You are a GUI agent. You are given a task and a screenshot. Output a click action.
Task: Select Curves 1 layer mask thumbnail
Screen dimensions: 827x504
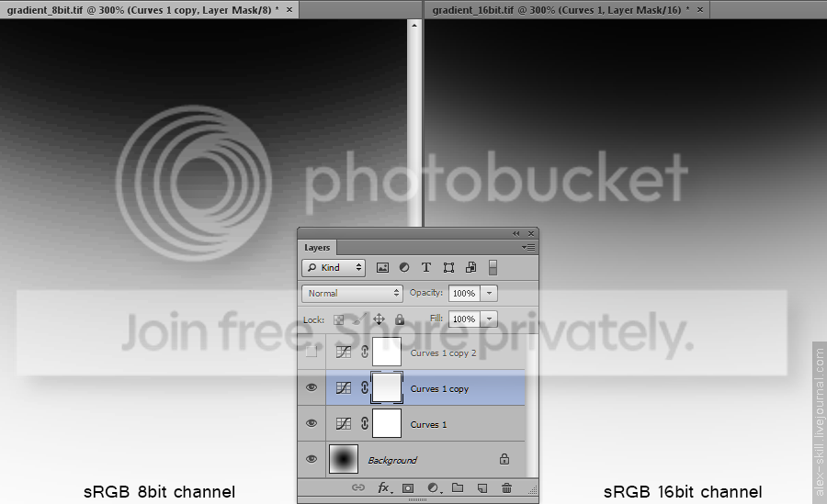[387, 423]
